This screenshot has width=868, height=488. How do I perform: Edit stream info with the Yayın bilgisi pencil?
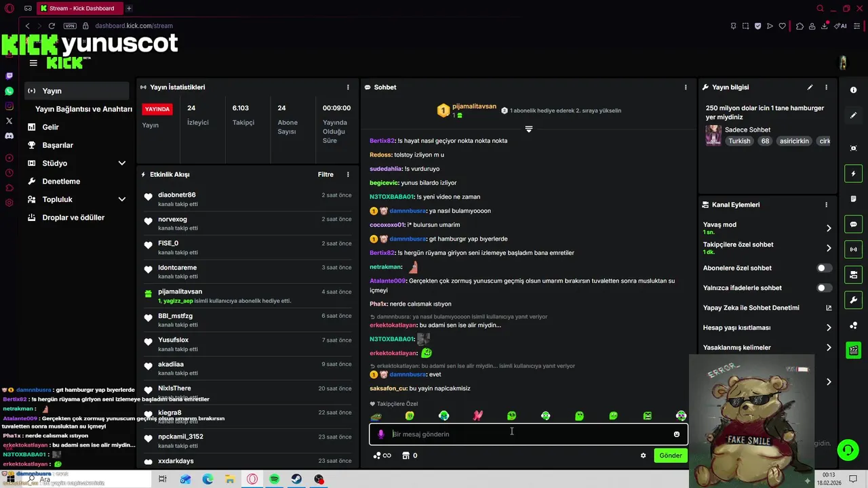pyautogui.click(x=810, y=87)
